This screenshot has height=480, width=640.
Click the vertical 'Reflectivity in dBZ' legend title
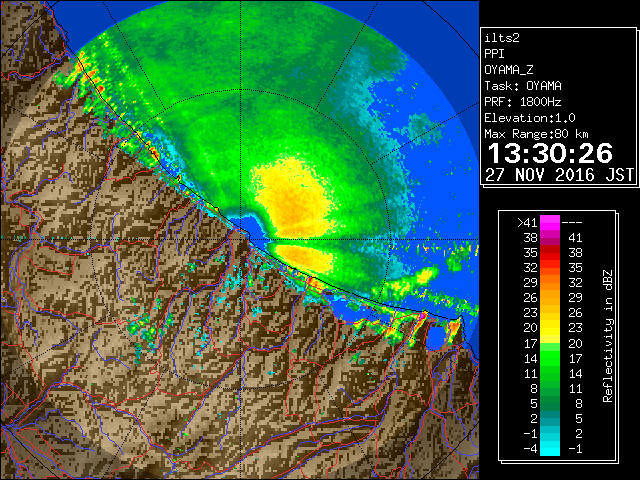[x=608, y=336]
